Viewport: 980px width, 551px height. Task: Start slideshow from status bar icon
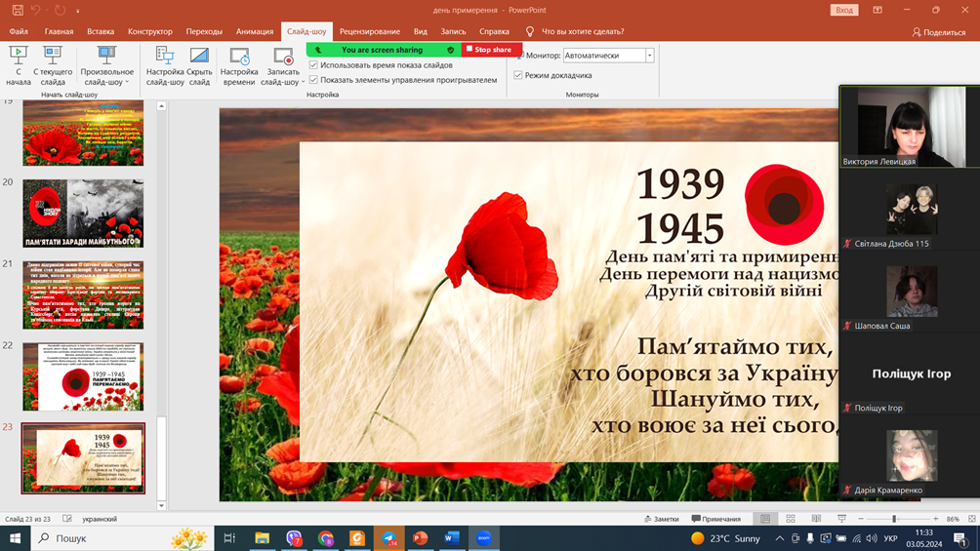[841, 519]
